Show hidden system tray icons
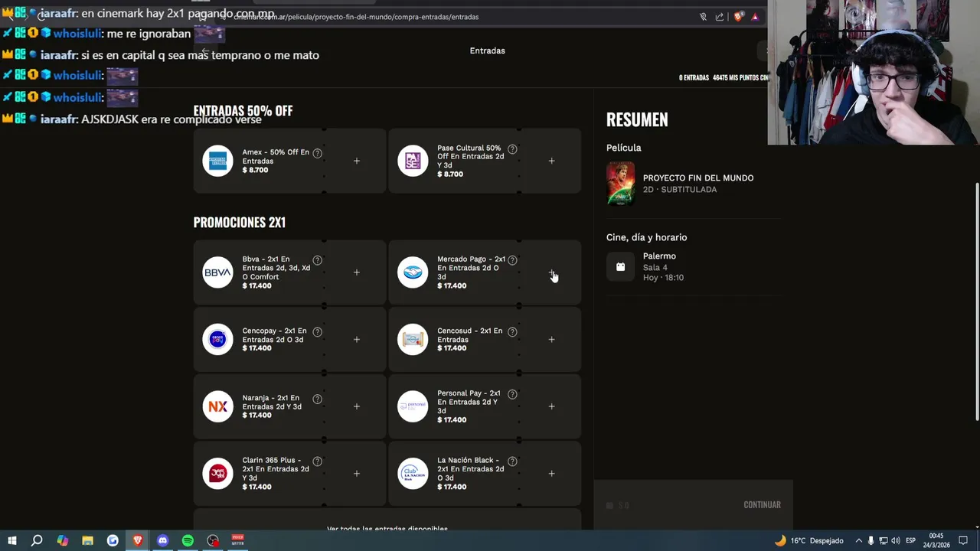The image size is (980, 551). 858,540
